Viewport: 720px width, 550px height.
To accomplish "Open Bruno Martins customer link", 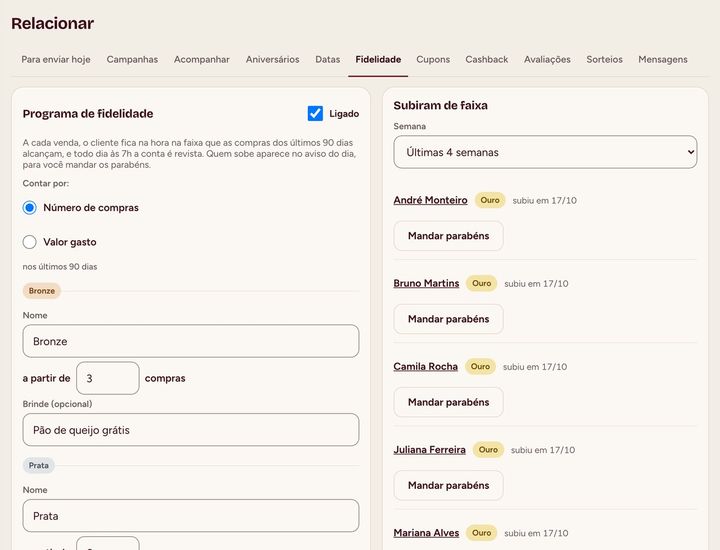I will pos(426,283).
